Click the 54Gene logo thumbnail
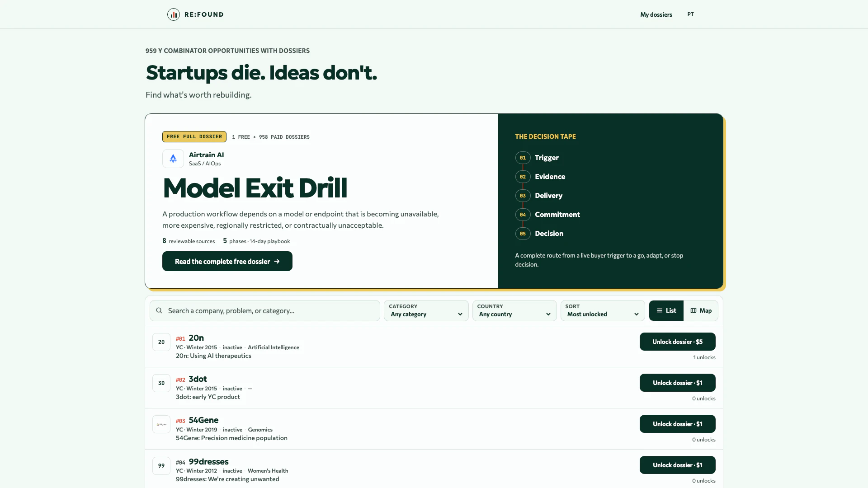The height and width of the screenshot is (488, 868). pyautogui.click(x=161, y=424)
